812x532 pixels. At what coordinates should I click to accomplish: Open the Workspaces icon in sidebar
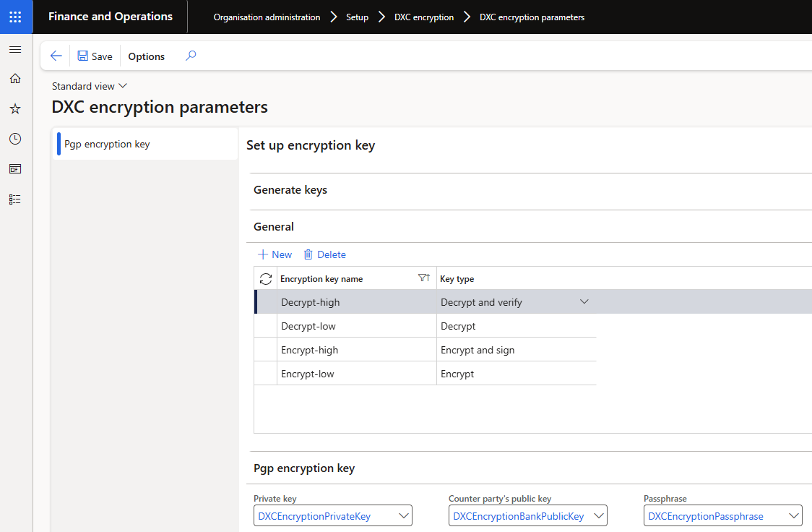(15, 168)
